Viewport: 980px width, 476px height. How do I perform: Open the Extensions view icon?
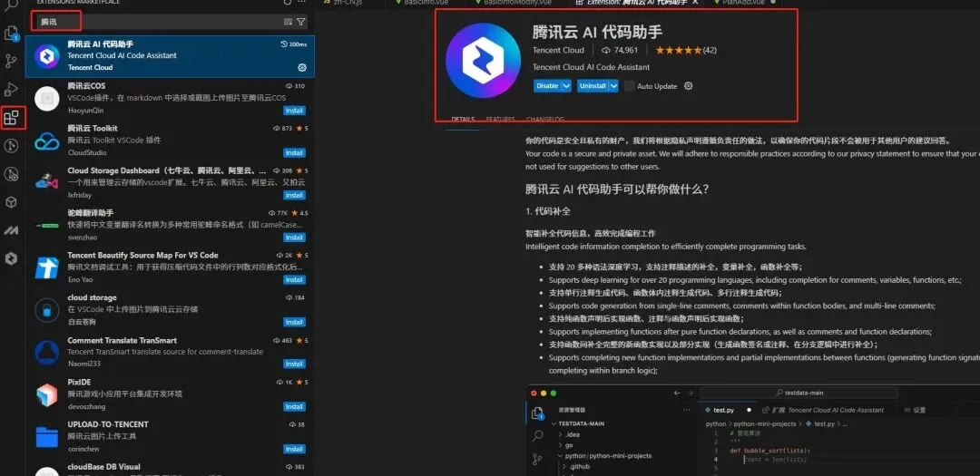click(x=12, y=118)
